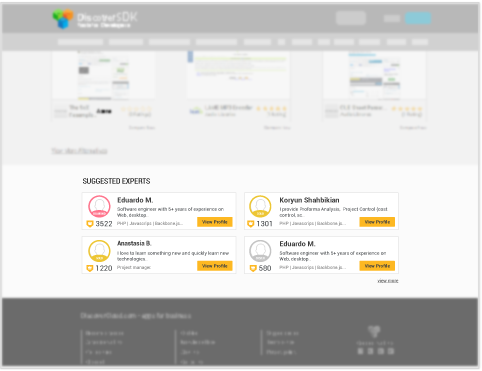The height and width of the screenshot is (371, 482).
Task: Open Anastasia B.'s avatar picture
Action: click(x=99, y=251)
